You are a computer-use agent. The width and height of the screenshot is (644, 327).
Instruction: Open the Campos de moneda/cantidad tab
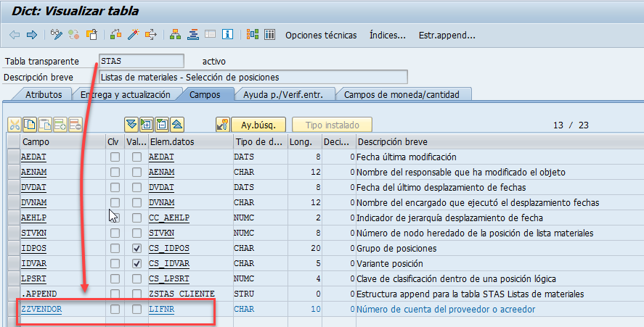402,94
